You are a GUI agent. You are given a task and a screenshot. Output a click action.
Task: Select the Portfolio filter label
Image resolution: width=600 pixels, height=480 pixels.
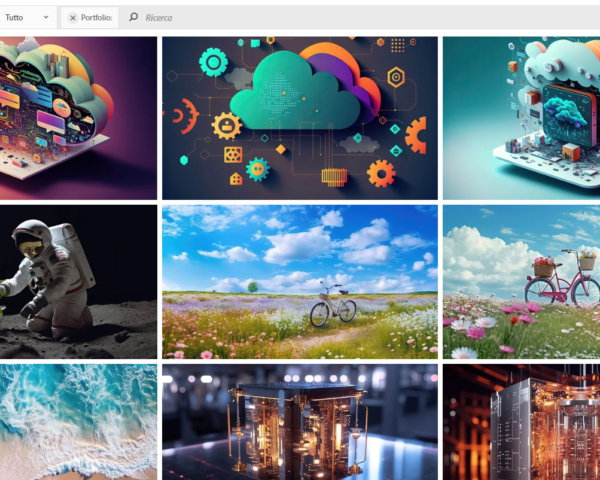[96, 18]
